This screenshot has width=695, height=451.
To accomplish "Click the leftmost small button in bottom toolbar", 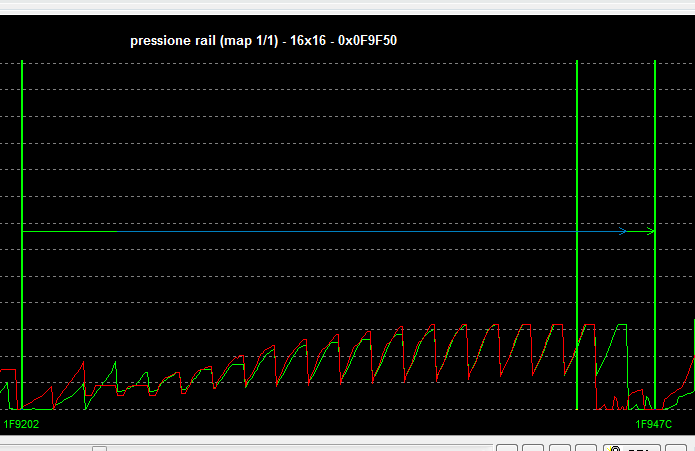I will click(506, 446).
